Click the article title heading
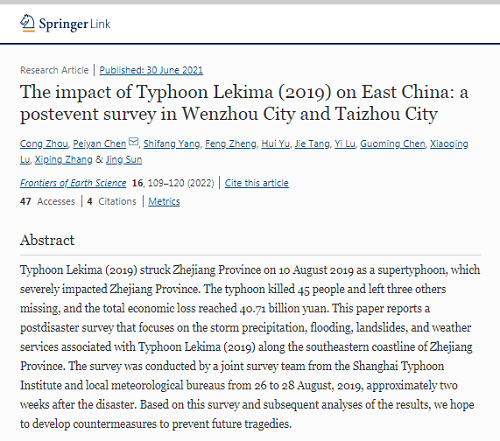The height and width of the screenshot is (441, 500). [x=244, y=103]
